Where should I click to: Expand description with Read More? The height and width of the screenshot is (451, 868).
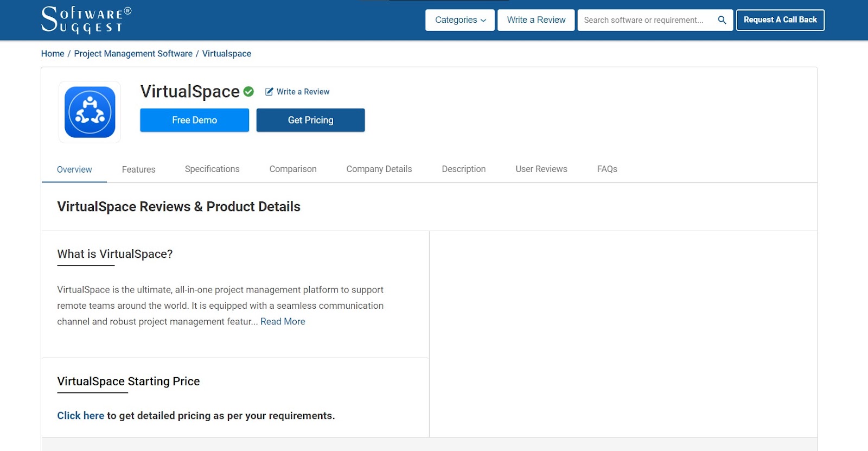click(x=283, y=321)
